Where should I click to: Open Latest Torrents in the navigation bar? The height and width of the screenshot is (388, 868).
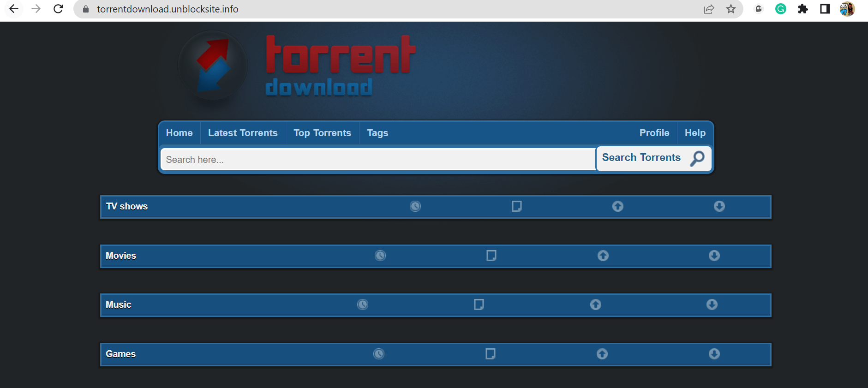243,133
